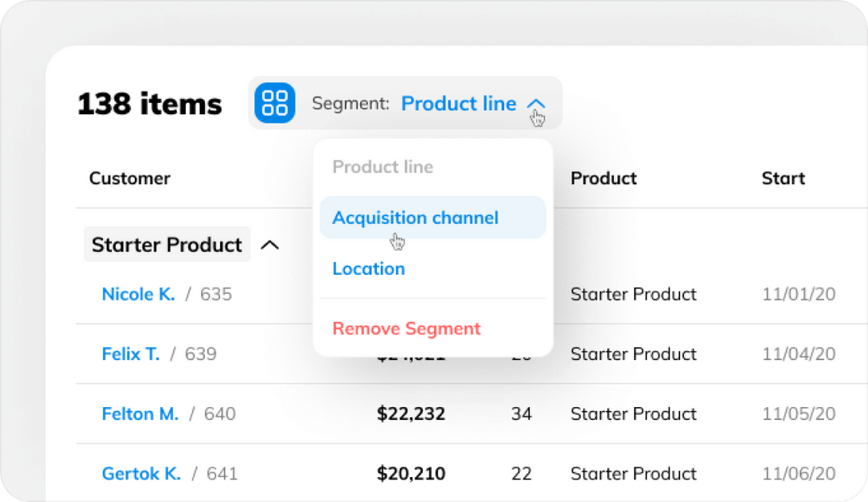Click the Felix T. customer link
This screenshot has height=502, width=868.
[130, 353]
